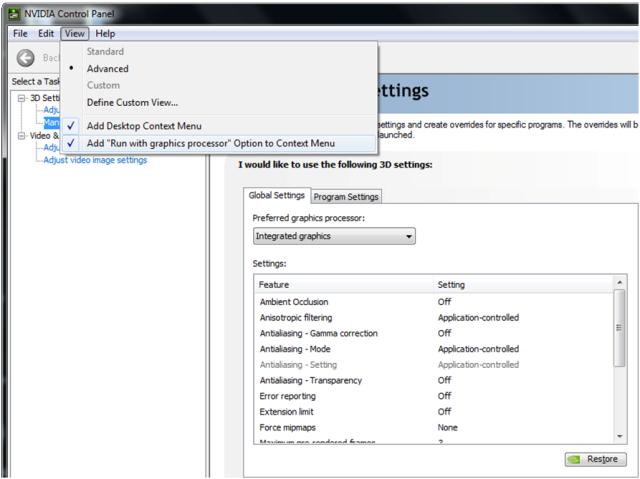640x479 pixels.
Task: Click the Restore button
Action: (x=596, y=459)
